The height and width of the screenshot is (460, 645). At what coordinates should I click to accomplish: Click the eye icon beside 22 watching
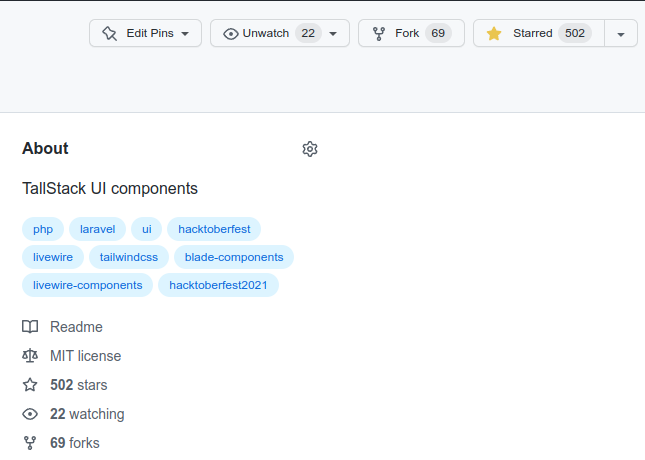pos(30,414)
